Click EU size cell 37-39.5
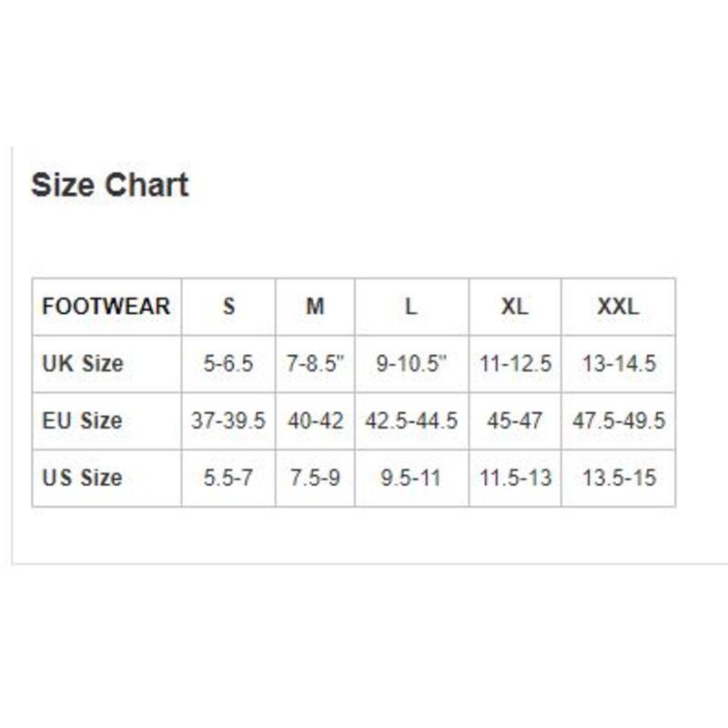Screen dimensions: 728x728 pos(228,421)
